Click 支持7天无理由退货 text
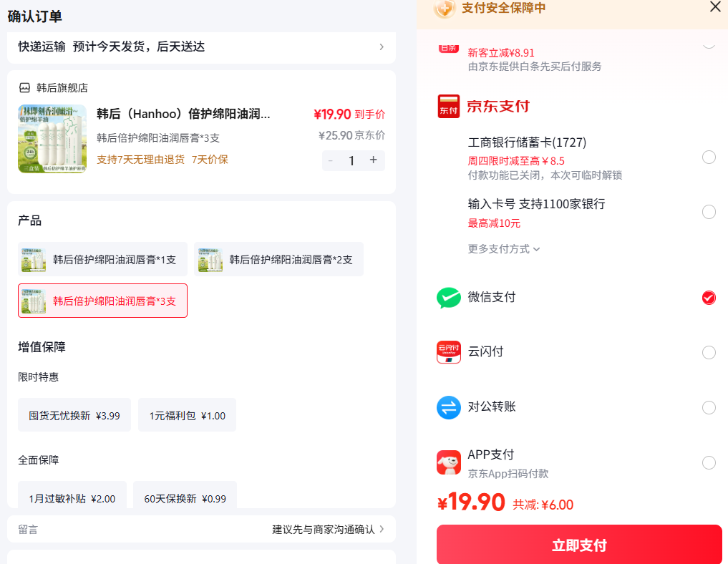 [x=141, y=160]
